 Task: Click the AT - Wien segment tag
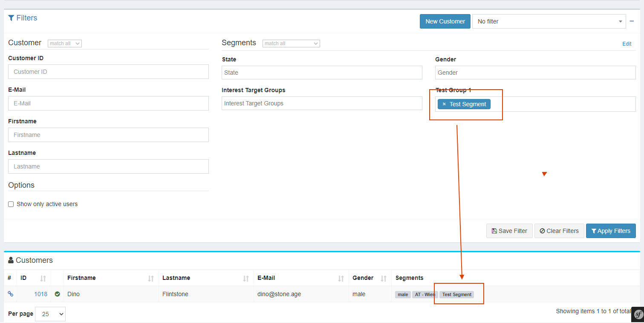[x=425, y=294]
